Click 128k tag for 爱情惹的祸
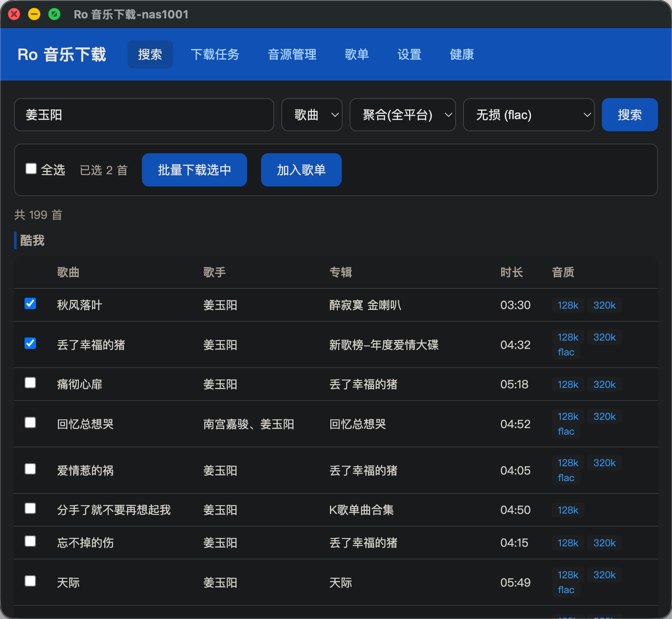Screen dimensions: 672x619 [568, 463]
